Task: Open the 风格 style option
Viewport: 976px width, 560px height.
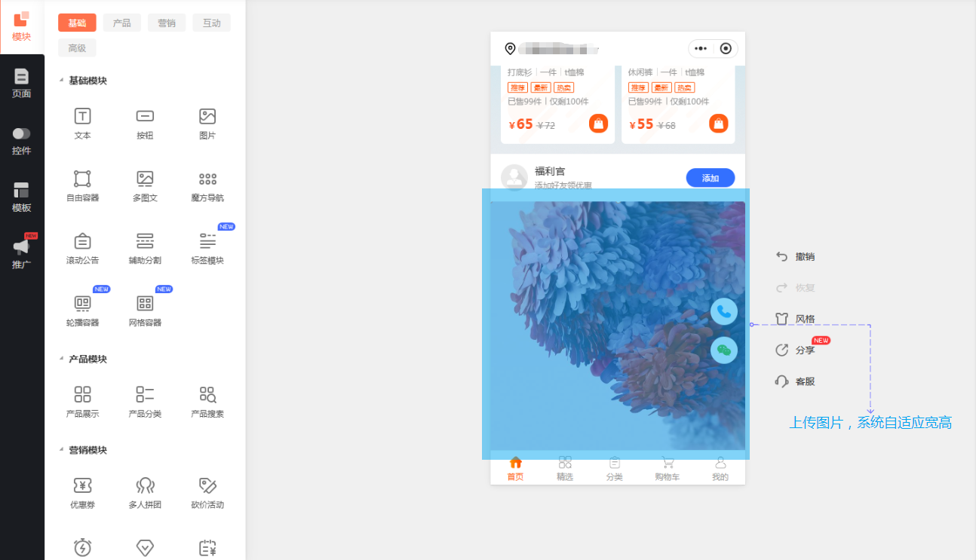Action: point(796,319)
